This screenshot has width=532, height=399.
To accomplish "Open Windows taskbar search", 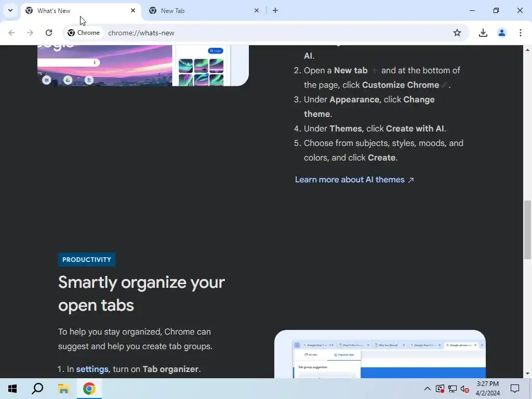I will 37,389.
